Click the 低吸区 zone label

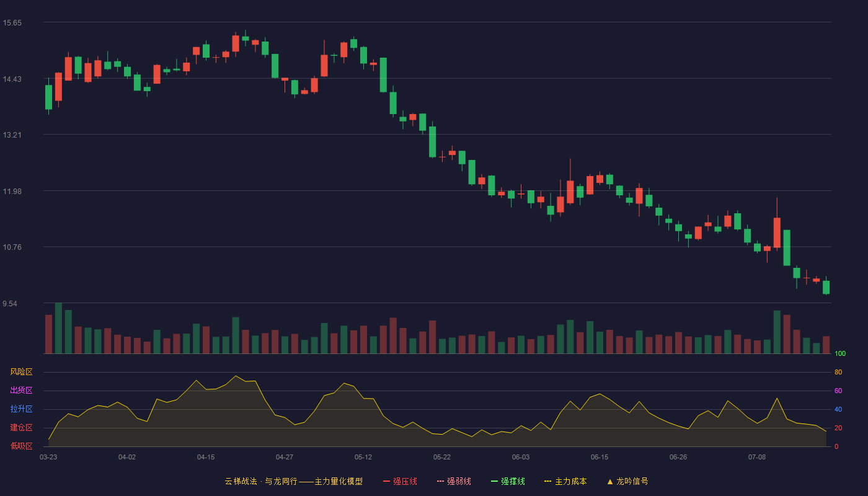(x=21, y=446)
